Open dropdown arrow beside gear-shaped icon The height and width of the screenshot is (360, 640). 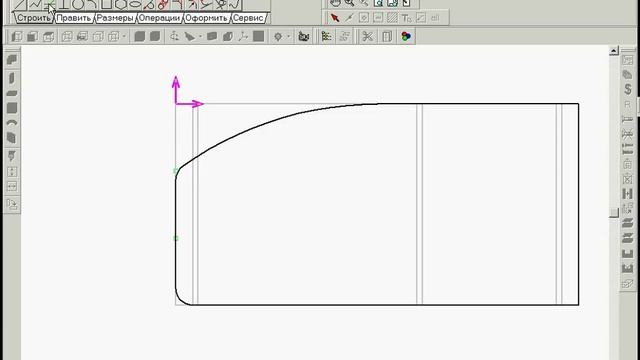289,36
